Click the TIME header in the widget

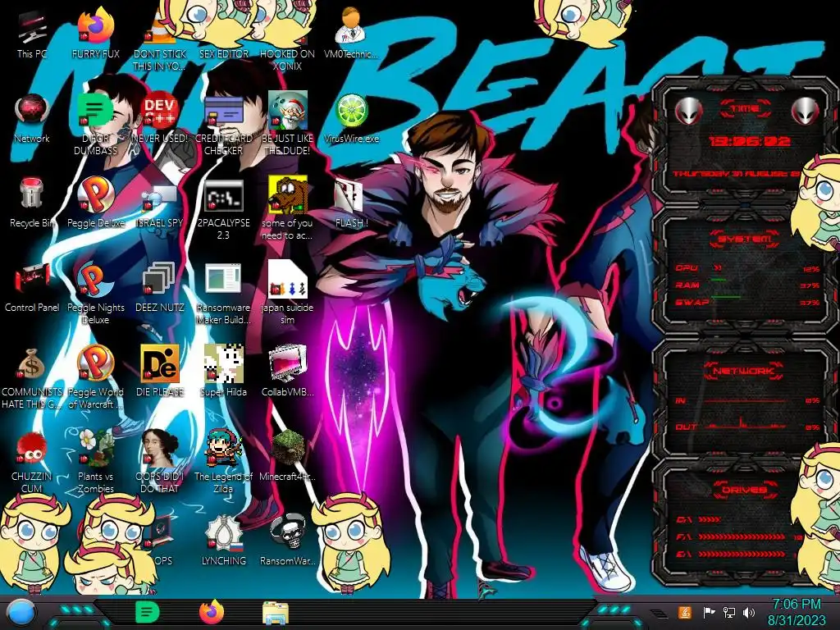[745, 109]
